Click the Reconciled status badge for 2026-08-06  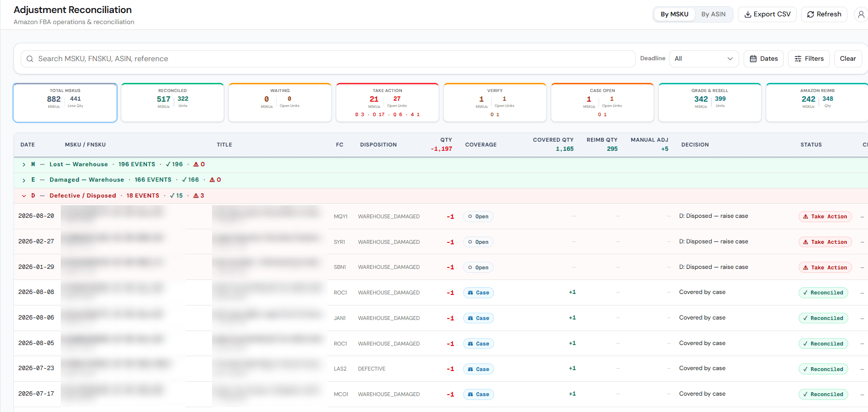(x=823, y=318)
